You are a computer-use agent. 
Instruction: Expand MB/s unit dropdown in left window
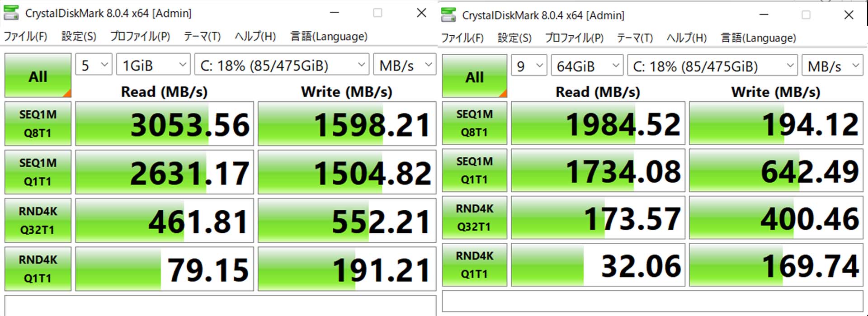tap(405, 65)
